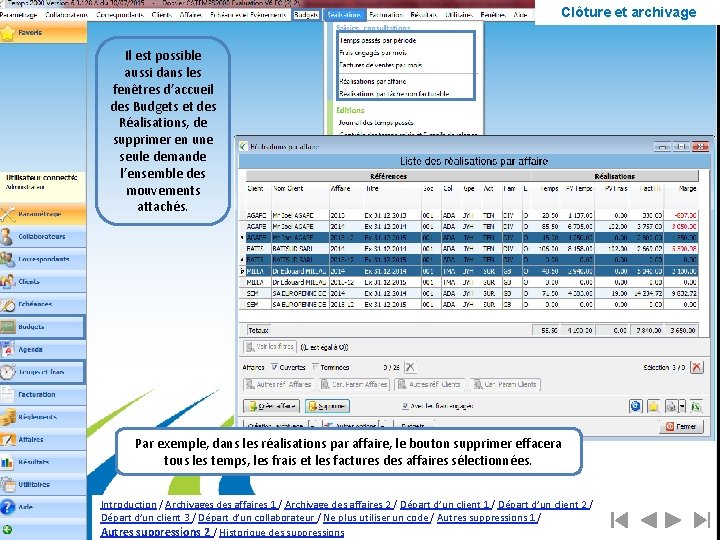Image resolution: width=720 pixels, height=540 pixels.
Task: Click Voir les filtres button
Action: 270,347
